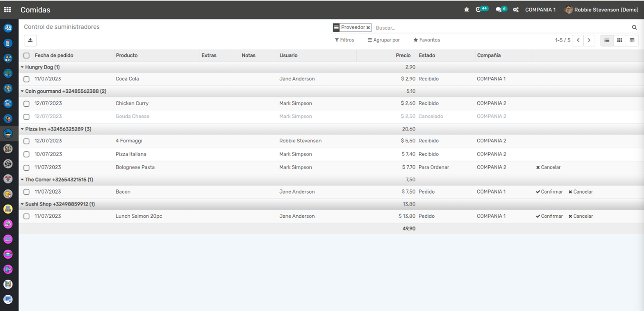The width and height of the screenshot is (644, 311).
Task: Confirm the Bacon order
Action: (x=549, y=192)
